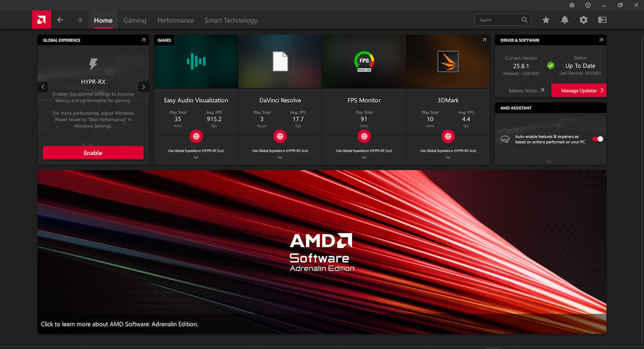This screenshot has width=644, height=349.
Task: Switch to the Gaming tab
Action: coord(135,20)
